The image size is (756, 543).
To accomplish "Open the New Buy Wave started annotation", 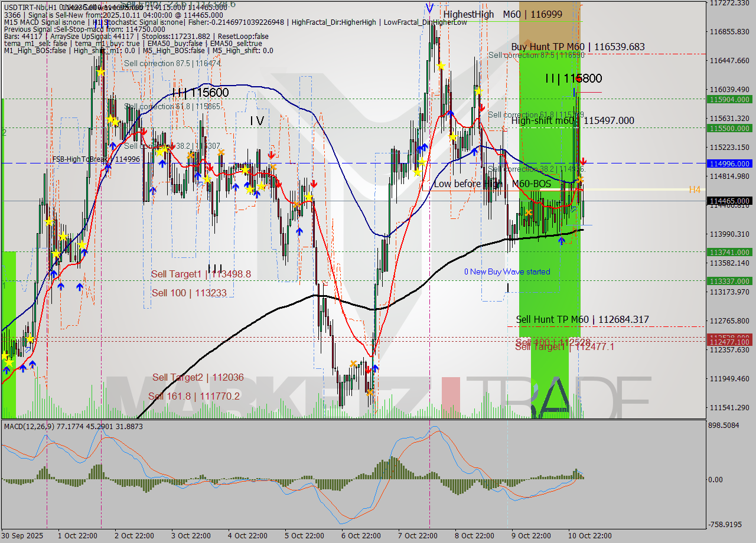I will tap(508, 271).
